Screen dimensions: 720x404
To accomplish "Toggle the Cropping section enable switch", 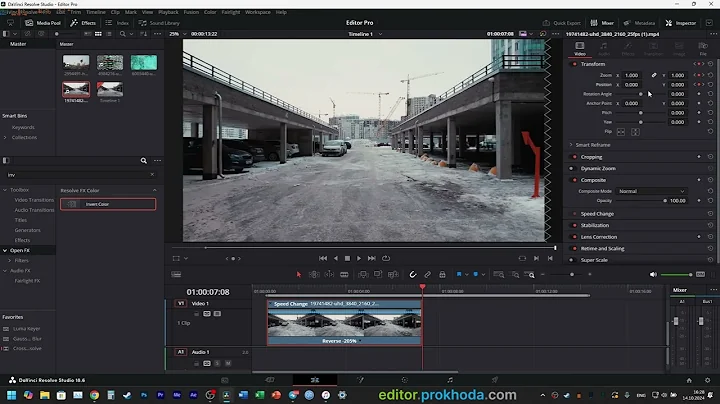I will 574,157.
